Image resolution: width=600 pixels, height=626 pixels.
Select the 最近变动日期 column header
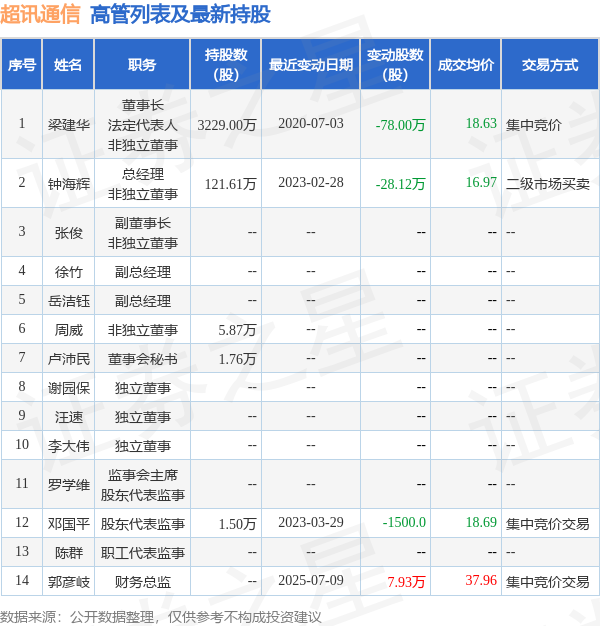[311, 64]
